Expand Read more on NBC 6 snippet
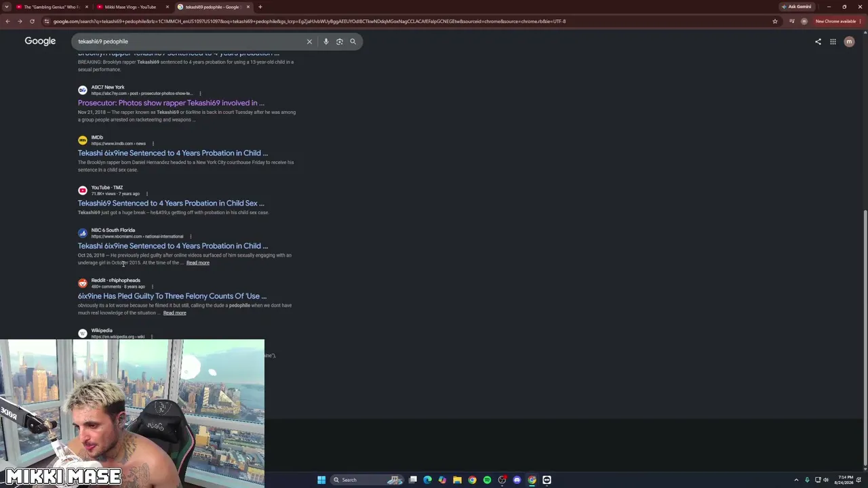This screenshot has height=488, width=868. click(198, 263)
